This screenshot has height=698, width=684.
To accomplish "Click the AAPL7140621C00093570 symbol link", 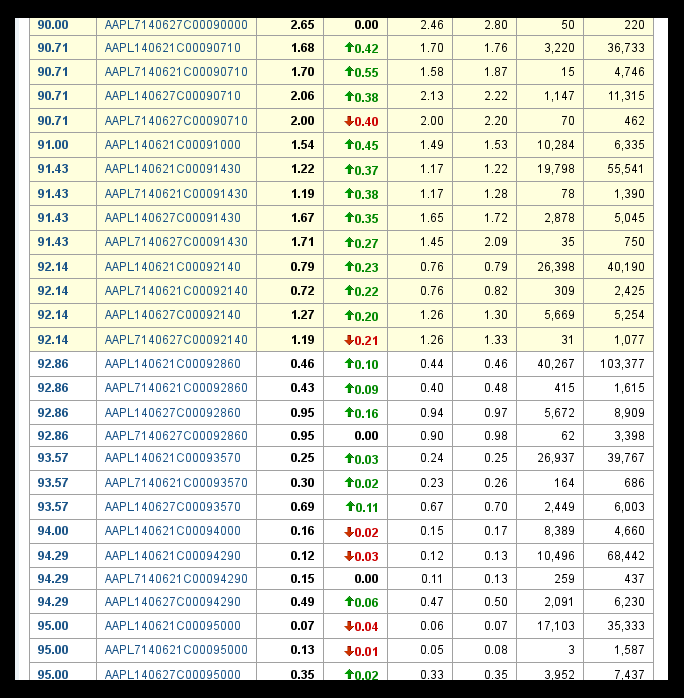I will click(x=176, y=483).
